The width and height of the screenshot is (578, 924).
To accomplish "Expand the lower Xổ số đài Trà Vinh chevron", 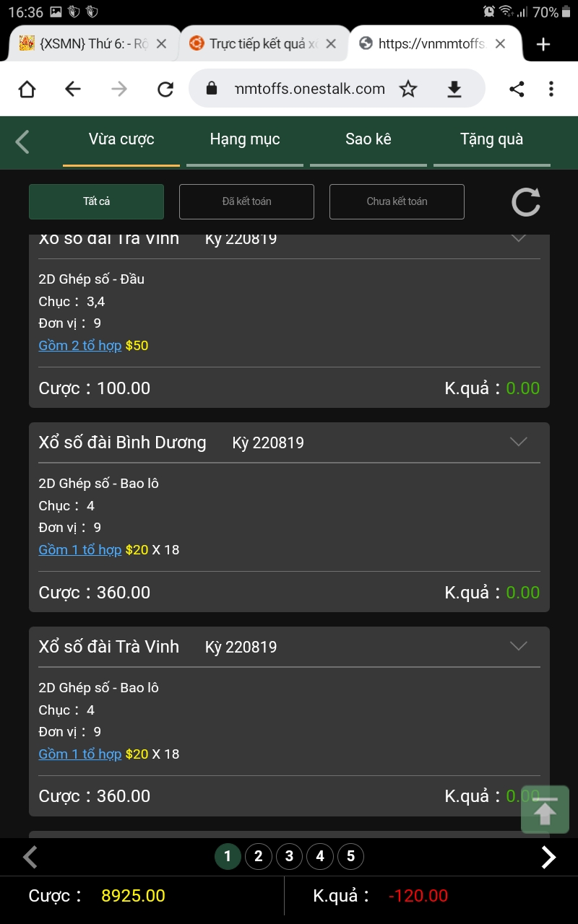I will pos(519,646).
